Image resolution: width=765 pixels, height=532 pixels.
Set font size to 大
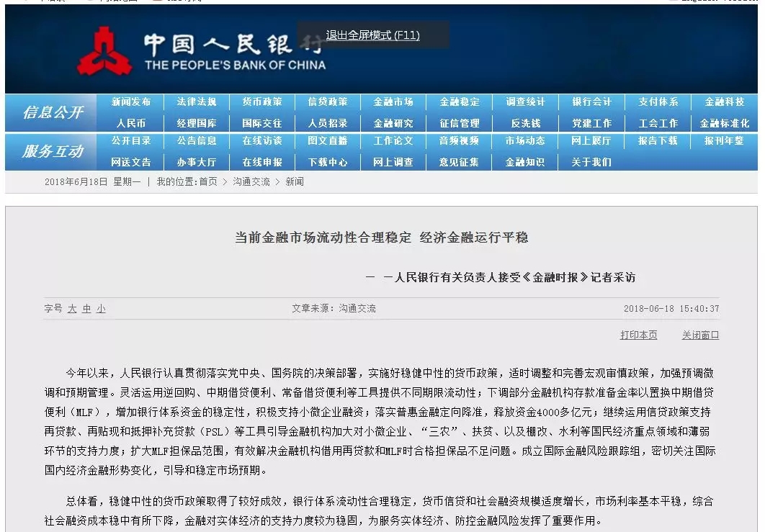pyautogui.click(x=72, y=309)
